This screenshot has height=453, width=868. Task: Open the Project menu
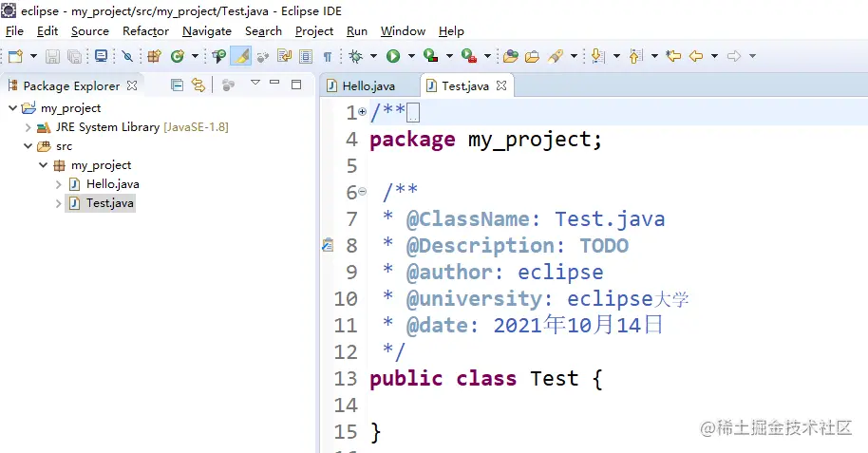[314, 31]
